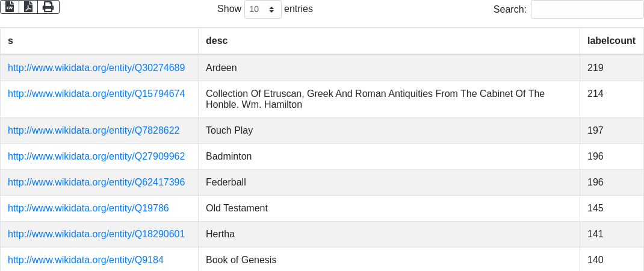Click inside the Search input field
644x271 pixels.
(587, 10)
